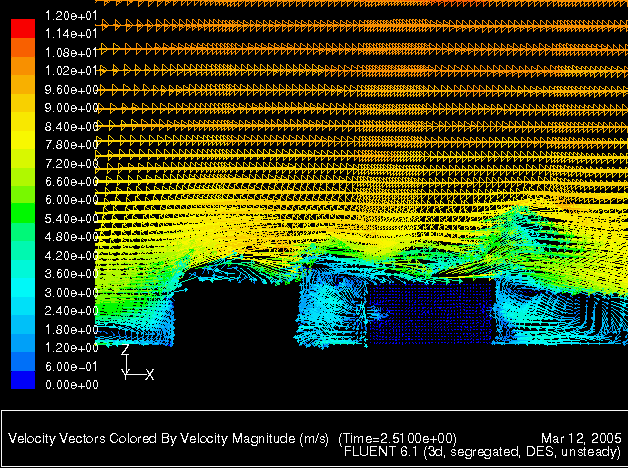Image resolution: width=628 pixels, height=468 pixels.
Task: Click the 1.02e+01 legend label
Action: [x=71, y=71]
